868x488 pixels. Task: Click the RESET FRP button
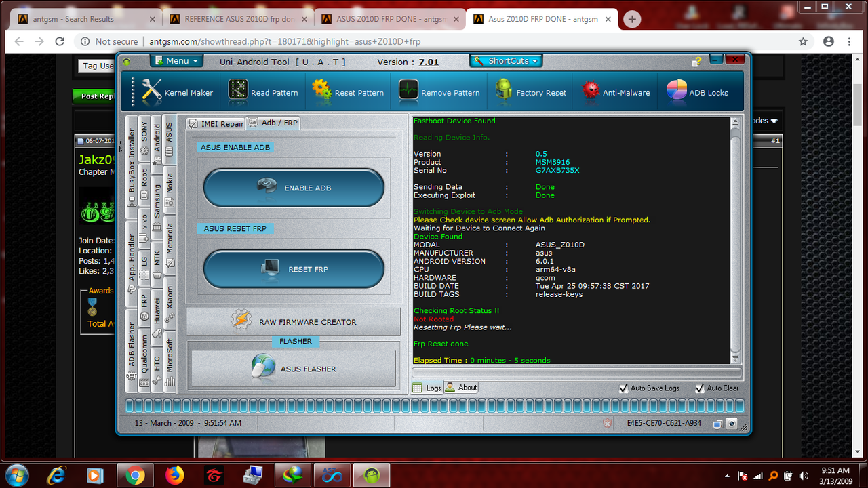pyautogui.click(x=294, y=269)
